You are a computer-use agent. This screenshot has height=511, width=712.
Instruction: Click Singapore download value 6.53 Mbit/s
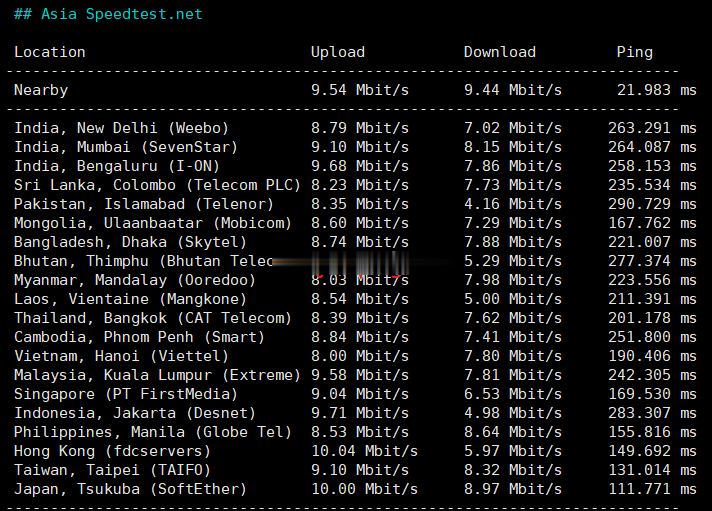pyautogui.click(x=513, y=395)
